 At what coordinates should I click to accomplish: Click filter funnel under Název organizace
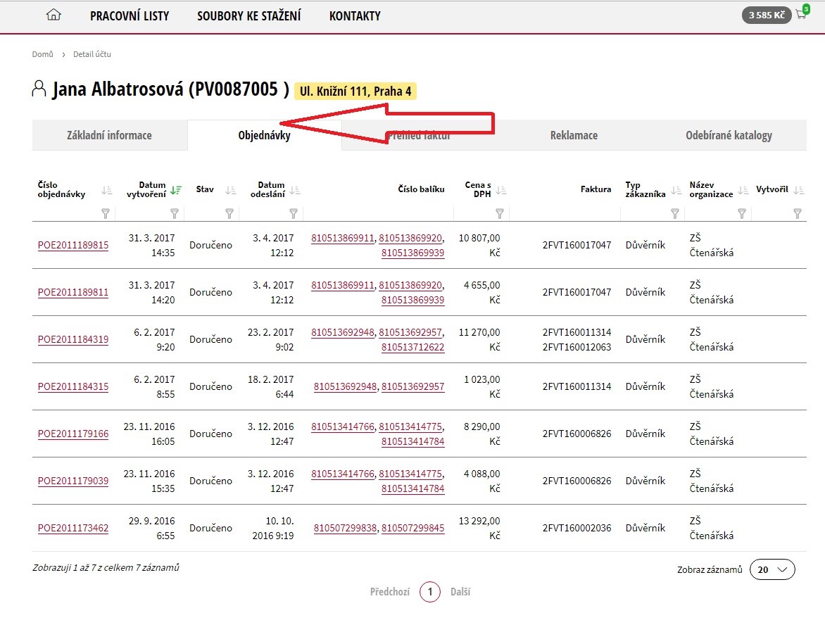[x=741, y=213]
